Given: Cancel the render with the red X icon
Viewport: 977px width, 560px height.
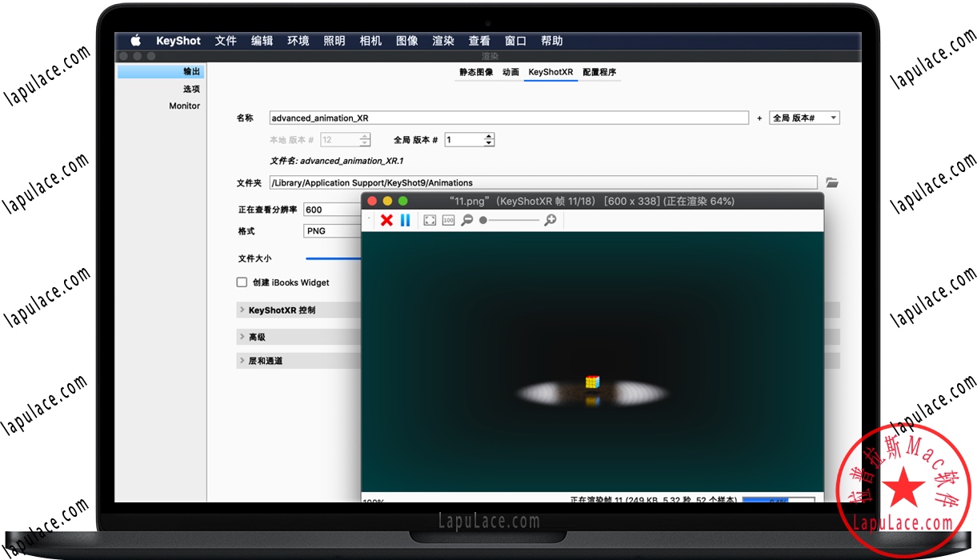Looking at the screenshot, I should click(386, 220).
